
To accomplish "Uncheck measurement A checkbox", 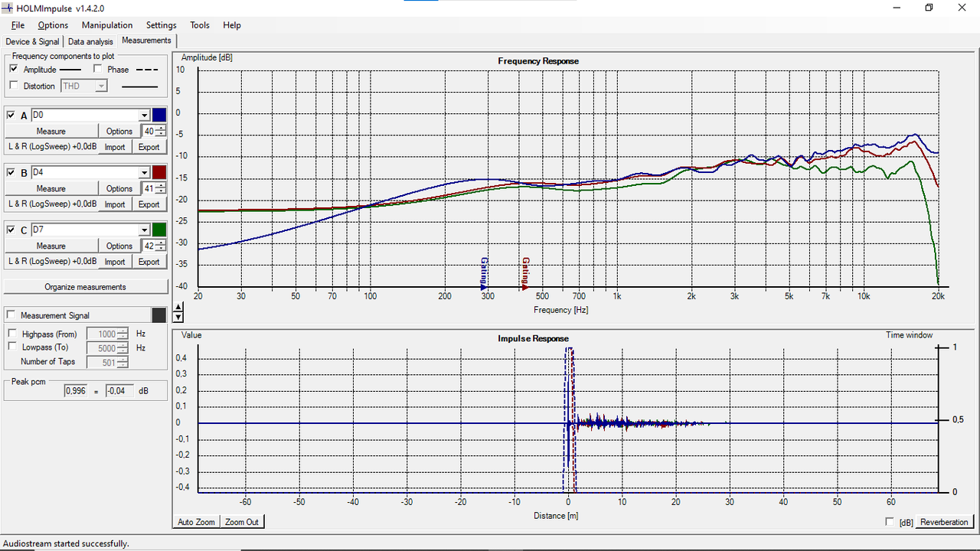I will 11,115.
